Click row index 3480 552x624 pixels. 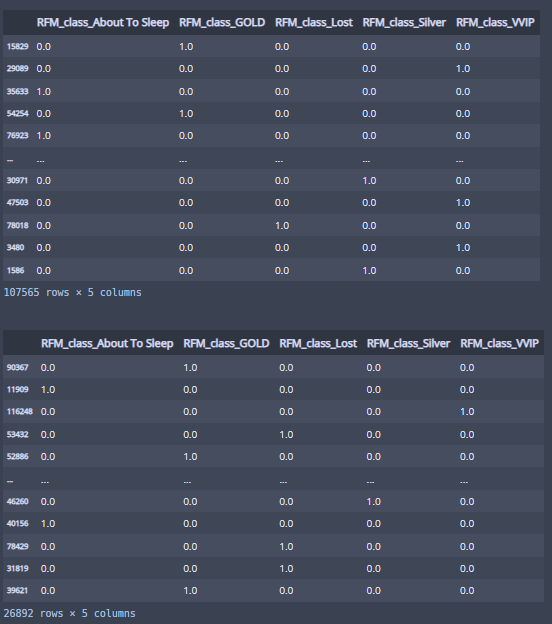[x=16, y=248]
